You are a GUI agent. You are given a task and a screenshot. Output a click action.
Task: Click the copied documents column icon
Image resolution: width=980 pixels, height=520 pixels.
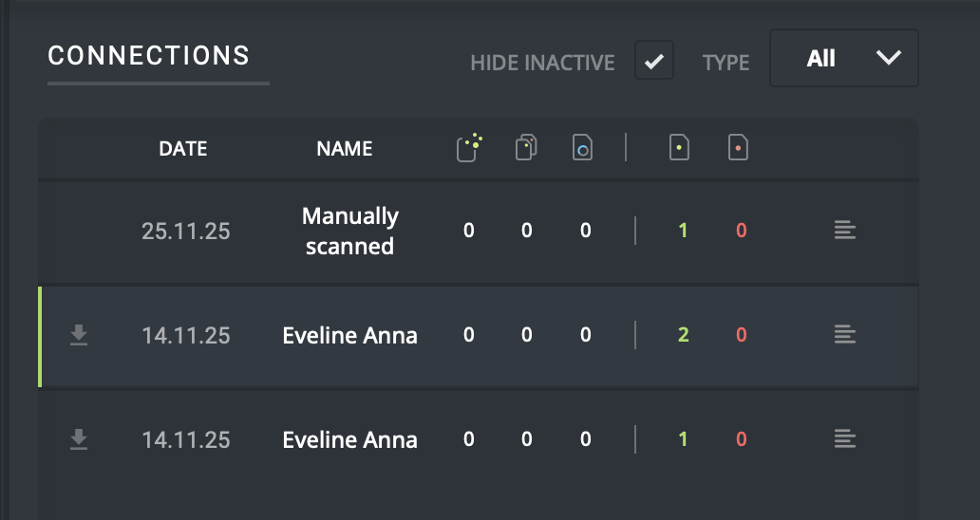tap(526, 148)
